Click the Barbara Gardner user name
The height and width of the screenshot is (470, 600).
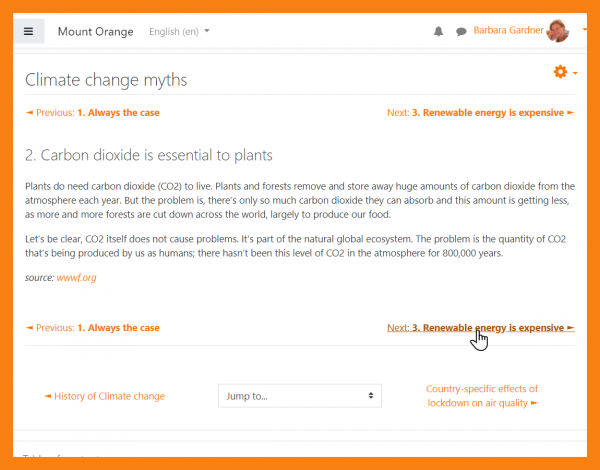(508, 31)
